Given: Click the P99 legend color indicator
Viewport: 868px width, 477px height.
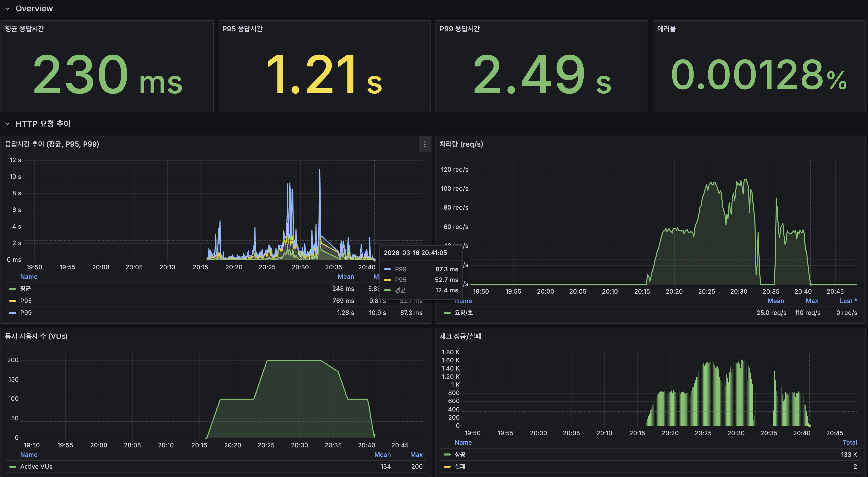Looking at the screenshot, I should 12,313.
